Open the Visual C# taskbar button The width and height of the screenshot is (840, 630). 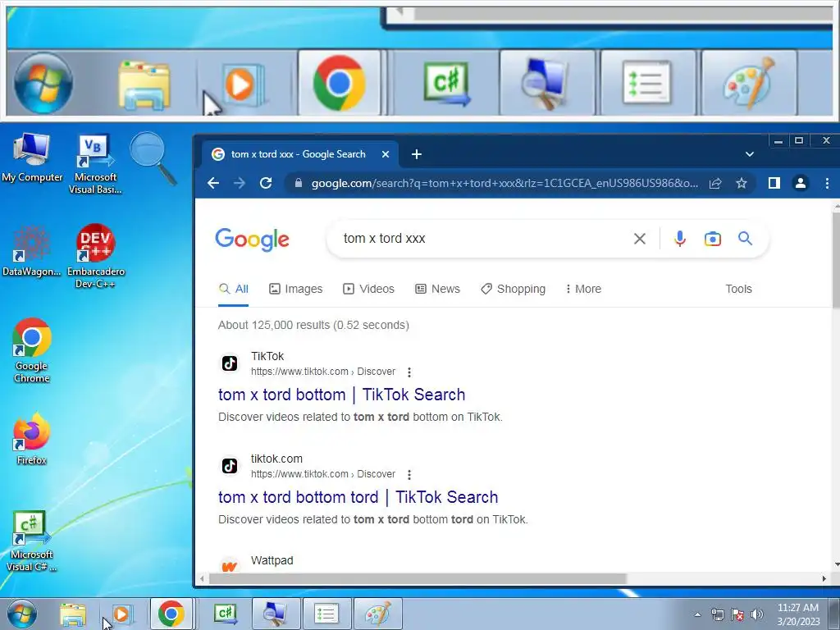click(225, 614)
